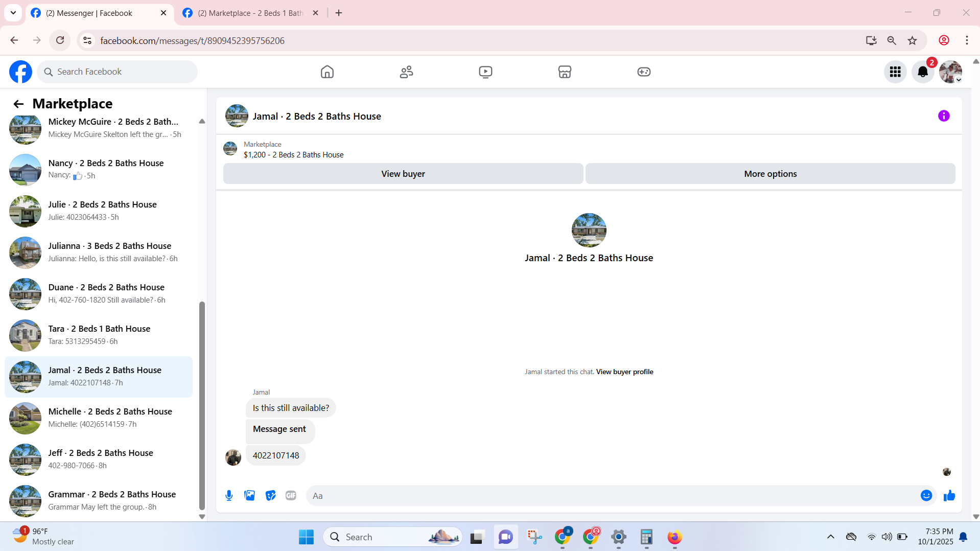The height and width of the screenshot is (551, 980).
Task: Bookmark this page with the star icon
Action: 912,40
